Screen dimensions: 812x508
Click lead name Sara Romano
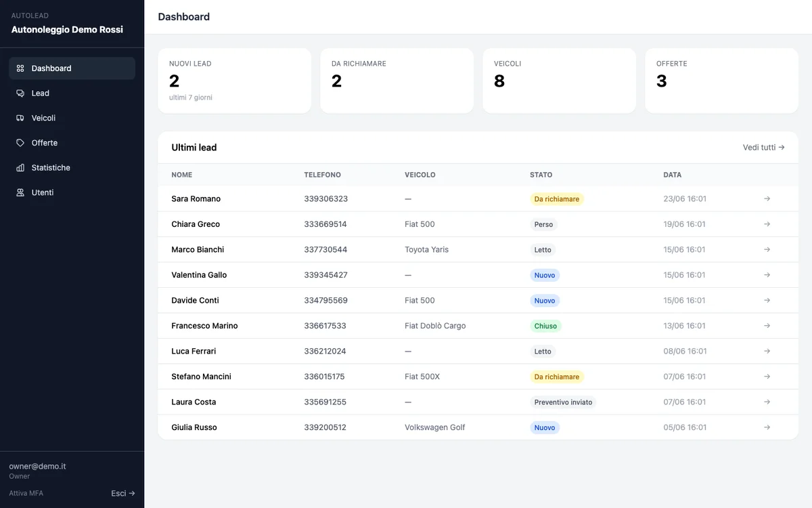[196, 199]
